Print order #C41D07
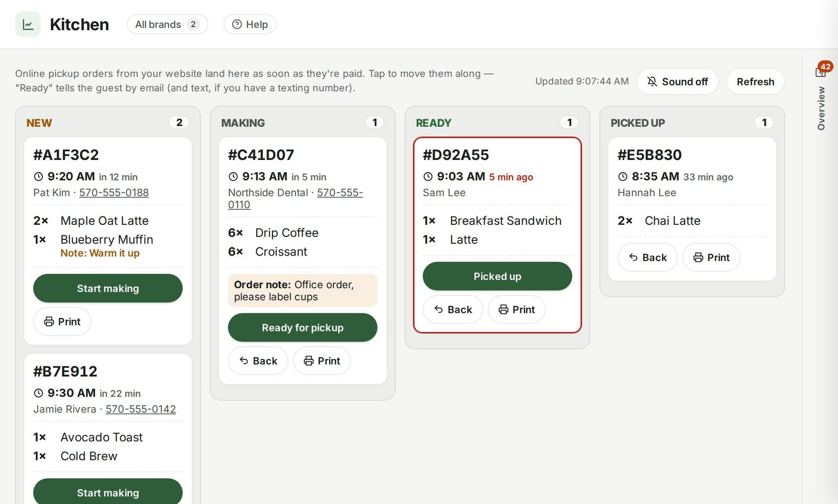 click(x=322, y=361)
